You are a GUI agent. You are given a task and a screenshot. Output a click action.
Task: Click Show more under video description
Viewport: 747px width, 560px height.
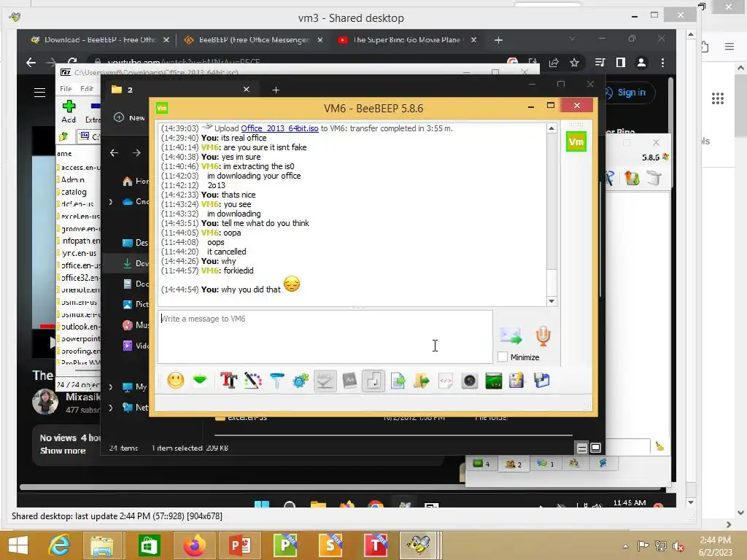(63, 451)
